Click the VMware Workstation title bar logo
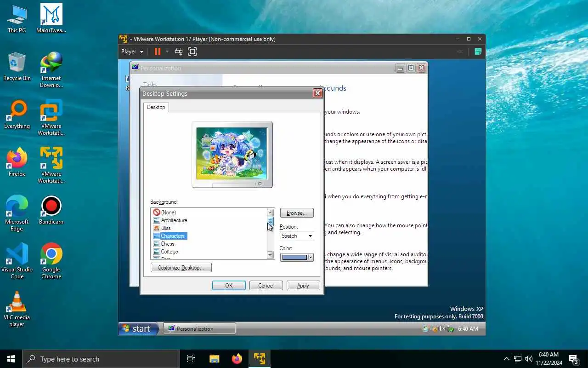This screenshot has height=368, width=588. 123,39
